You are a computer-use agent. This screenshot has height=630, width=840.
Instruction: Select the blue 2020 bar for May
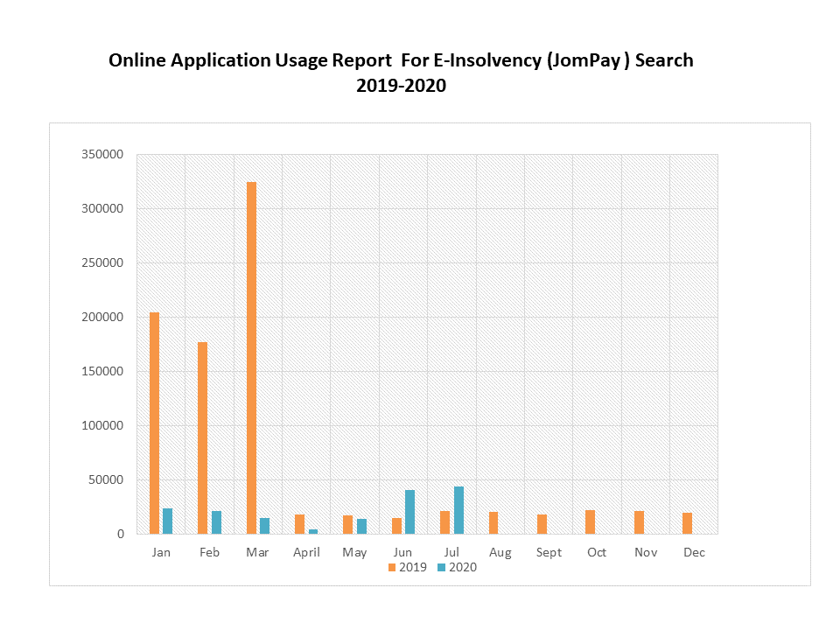(x=361, y=527)
